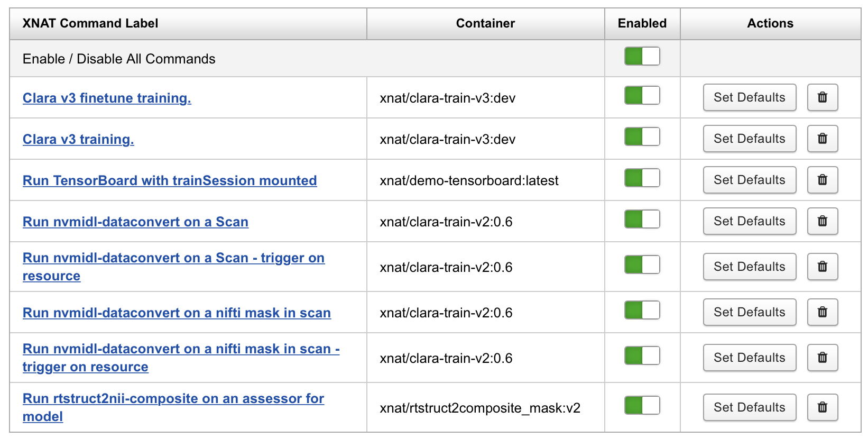Screen dimensions: 868x438
Task: Switch off Clara v3 training enabled toggle
Action: point(642,137)
